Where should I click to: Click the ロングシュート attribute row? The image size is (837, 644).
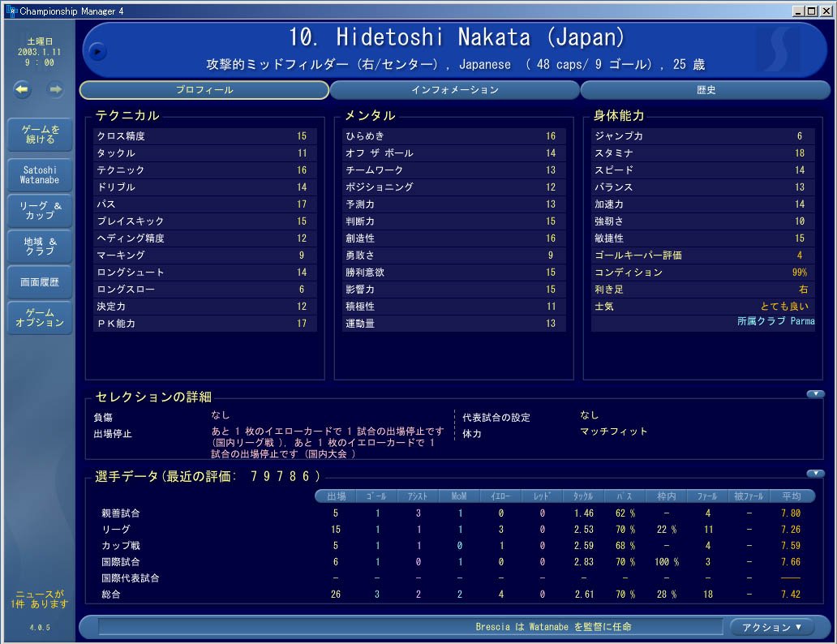(205, 273)
